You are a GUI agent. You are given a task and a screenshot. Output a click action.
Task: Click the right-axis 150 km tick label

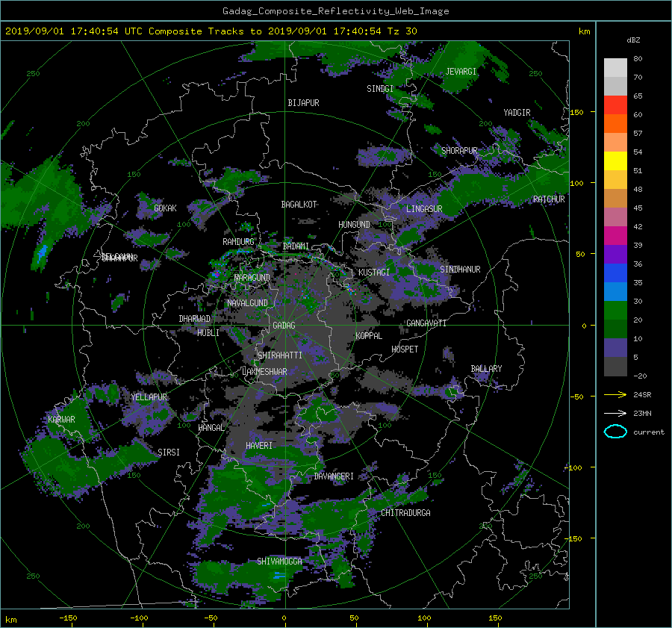576,112
